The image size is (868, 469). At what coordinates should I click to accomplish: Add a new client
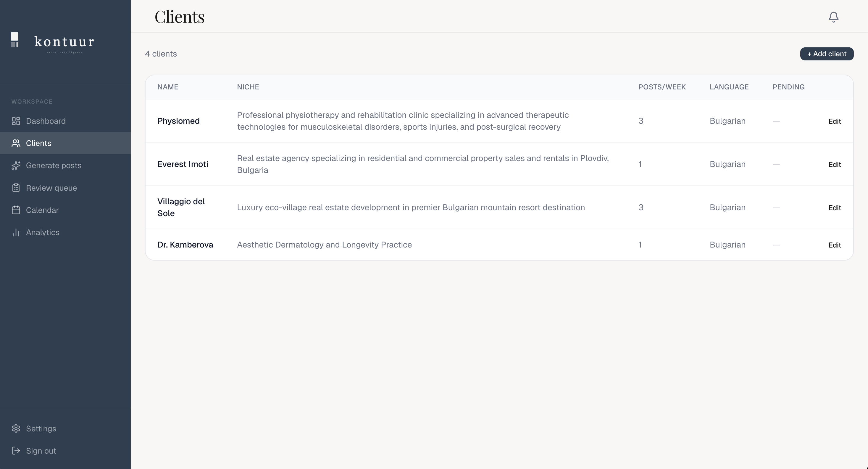click(827, 54)
